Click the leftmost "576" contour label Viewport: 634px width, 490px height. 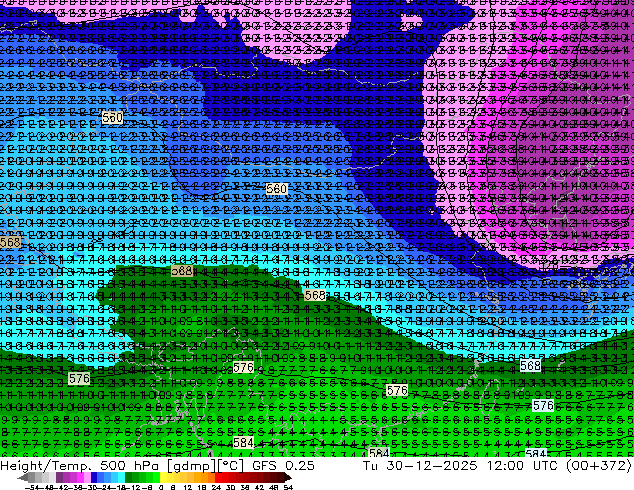pyautogui.click(x=79, y=378)
